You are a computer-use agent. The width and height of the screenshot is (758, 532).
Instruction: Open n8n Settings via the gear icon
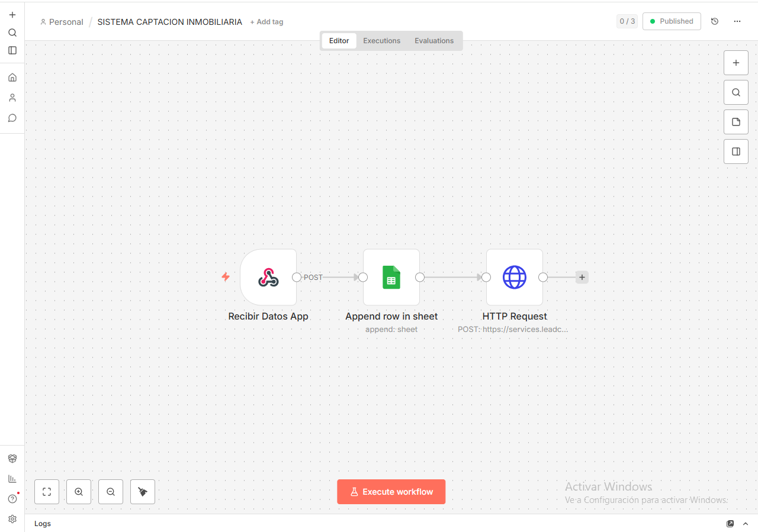12,519
